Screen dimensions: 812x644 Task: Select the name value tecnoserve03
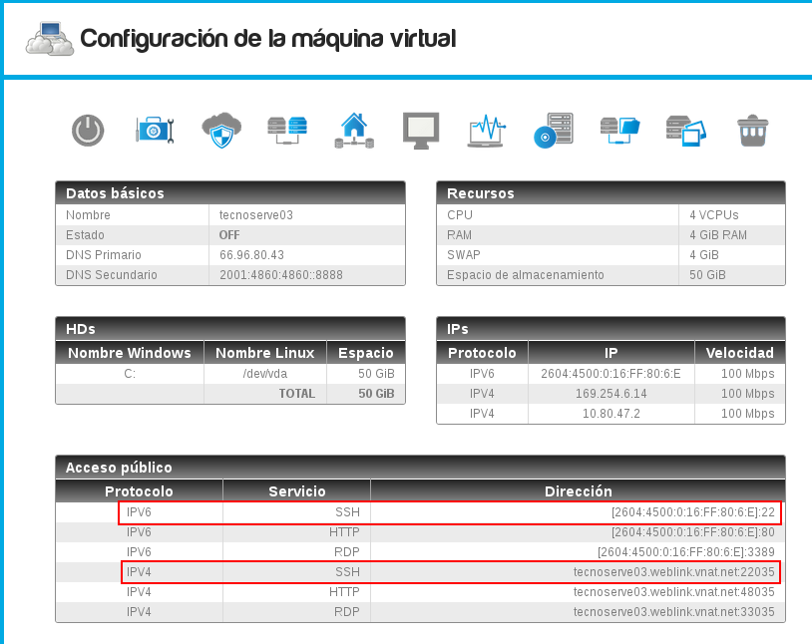click(255, 215)
